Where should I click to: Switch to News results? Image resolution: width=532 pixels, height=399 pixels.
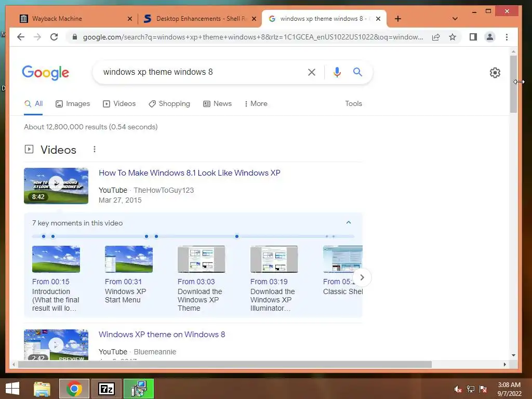(217, 104)
